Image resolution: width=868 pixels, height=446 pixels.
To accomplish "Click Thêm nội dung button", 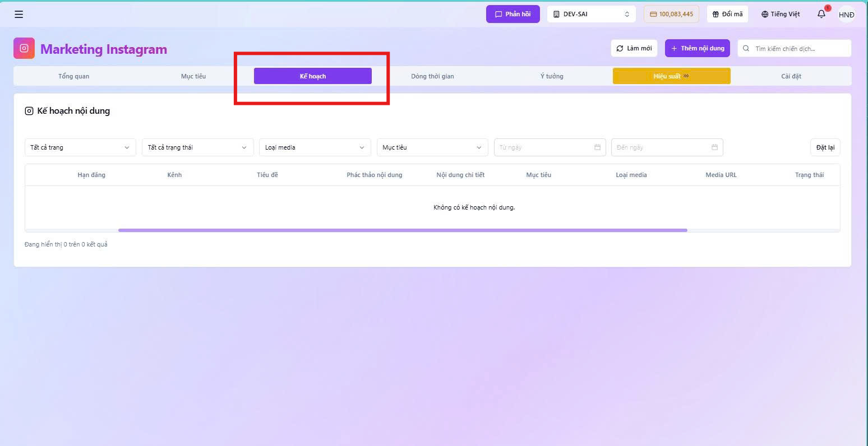I will pyautogui.click(x=698, y=48).
